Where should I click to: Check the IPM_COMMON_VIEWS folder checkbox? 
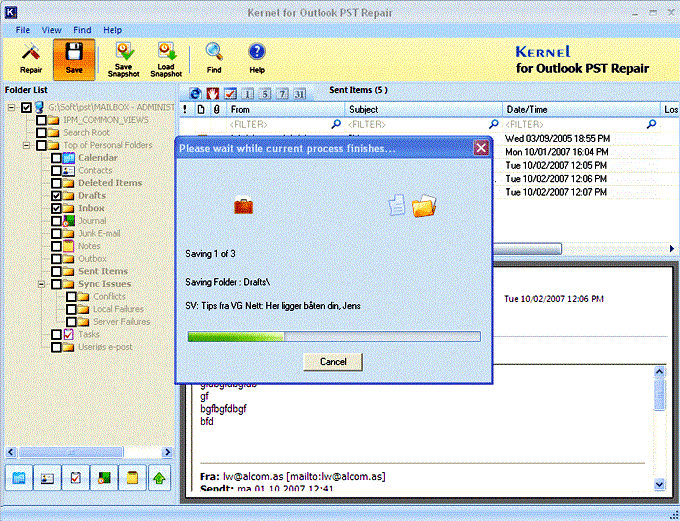[x=41, y=120]
